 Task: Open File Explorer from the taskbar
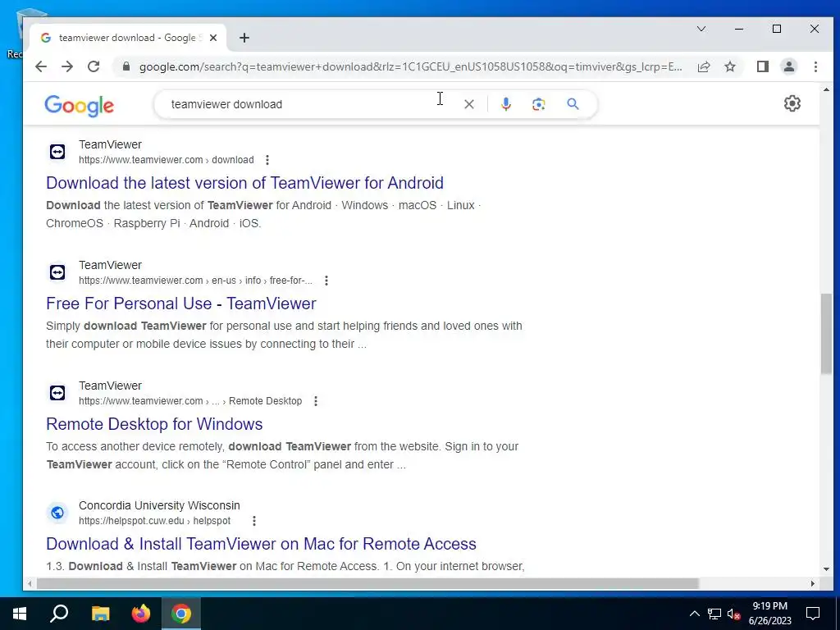coord(100,614)
